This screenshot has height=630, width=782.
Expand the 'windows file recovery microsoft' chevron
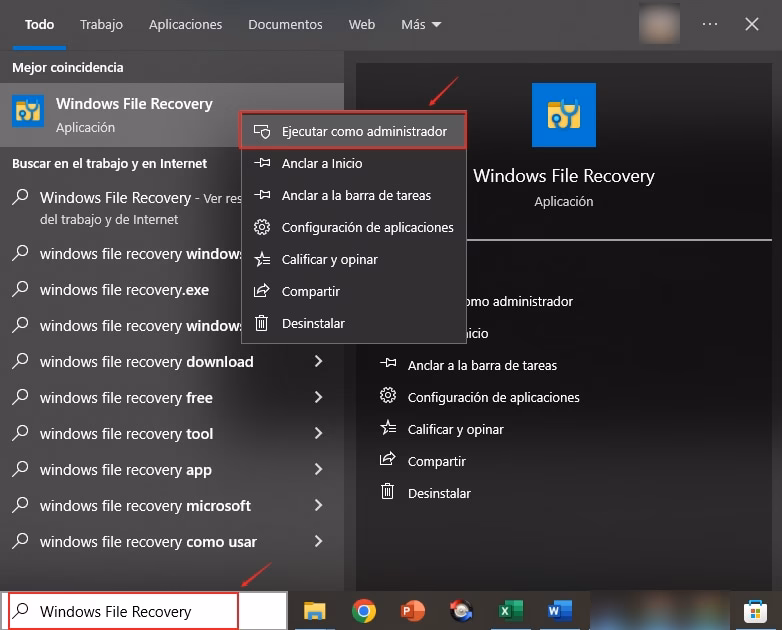[319, 505]
